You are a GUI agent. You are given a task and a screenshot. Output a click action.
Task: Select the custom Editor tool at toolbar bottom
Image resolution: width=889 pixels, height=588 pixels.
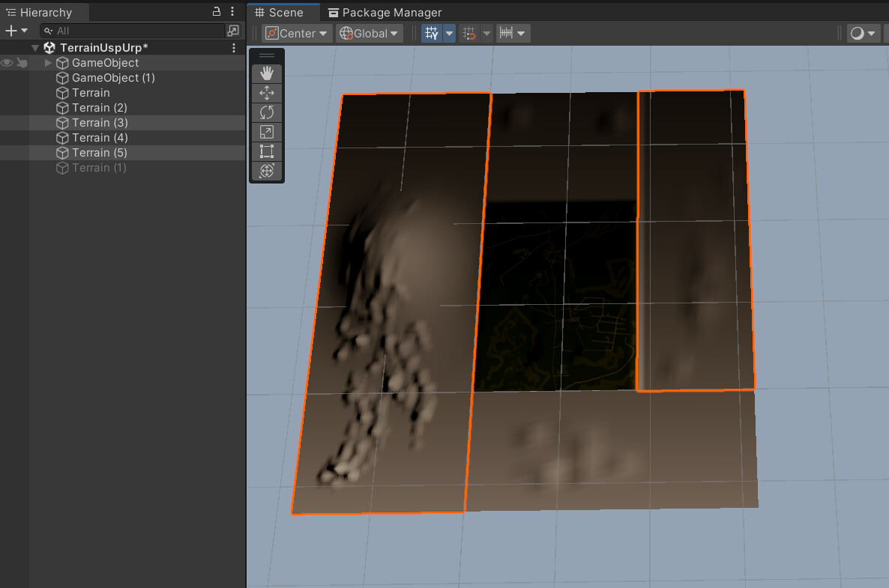pos(267,172)
